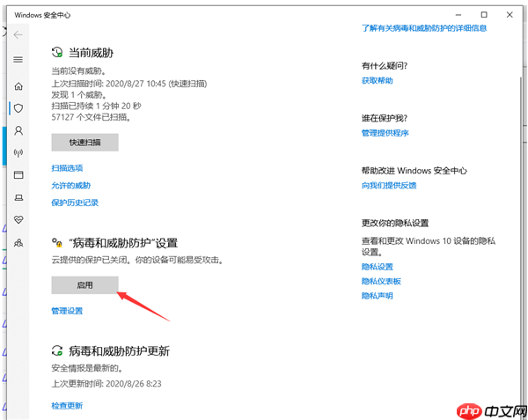The height and width of the screenshot is (420, 528).
Task: Close the Windows 安全中心 window
Action: pyautogui.click(x=510, y=15)
